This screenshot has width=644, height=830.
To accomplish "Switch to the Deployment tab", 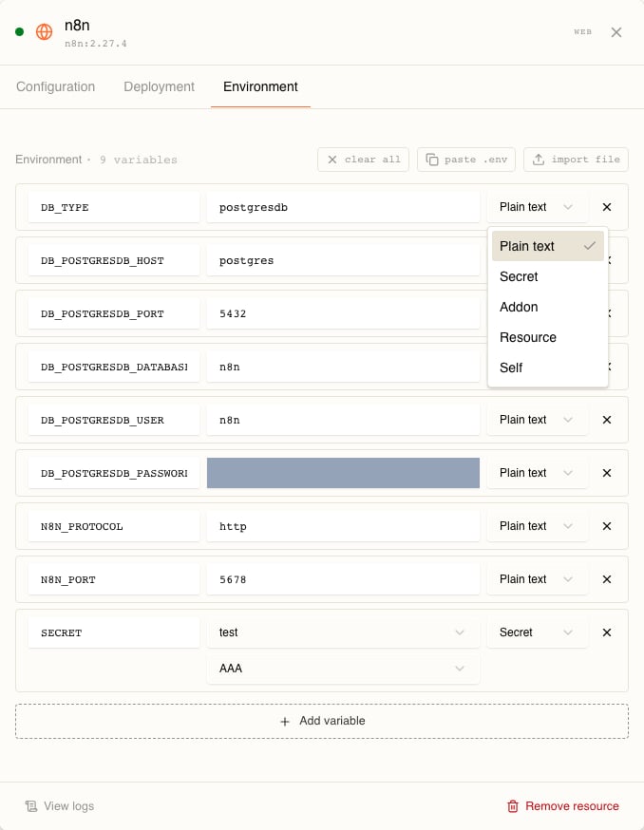I will click(159, 86).
